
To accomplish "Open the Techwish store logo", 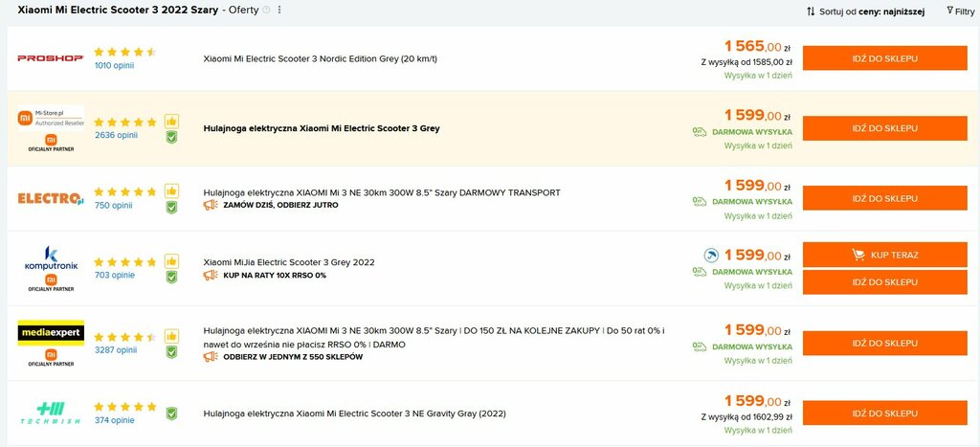I will pos(51,413).
